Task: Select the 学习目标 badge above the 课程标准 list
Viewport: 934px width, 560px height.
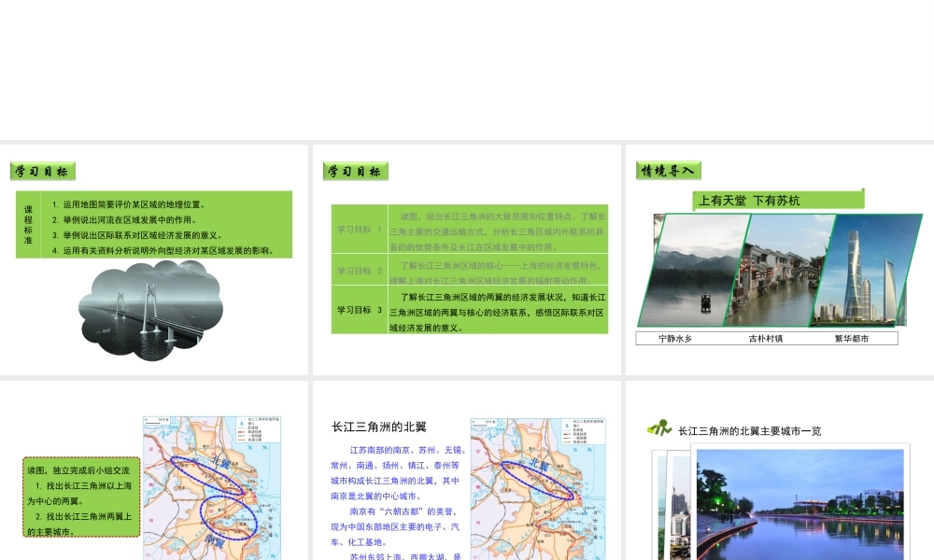Action: tap(43, 172)
